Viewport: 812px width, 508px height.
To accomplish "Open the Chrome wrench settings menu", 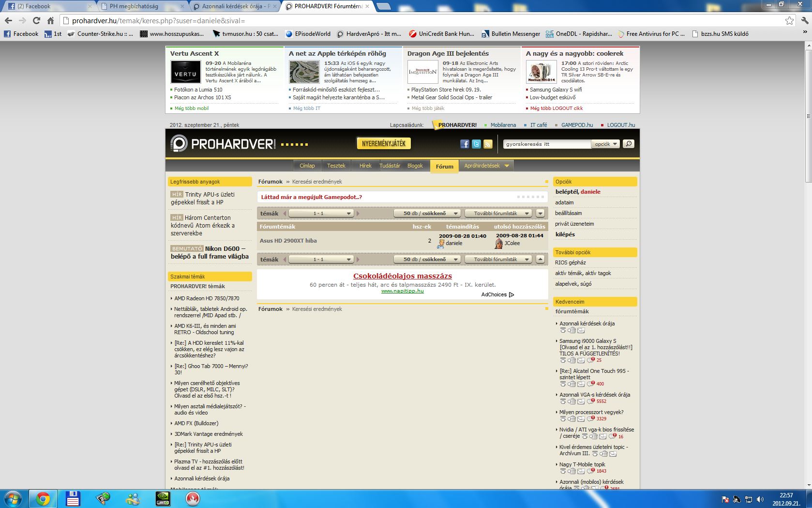I will (x=804, y=21).
